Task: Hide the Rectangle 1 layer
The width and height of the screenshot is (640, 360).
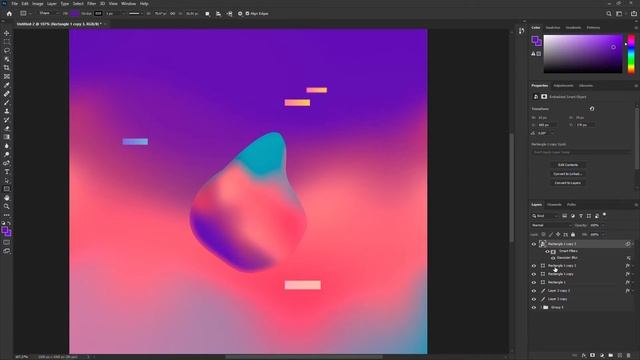Action: [533, 282]
